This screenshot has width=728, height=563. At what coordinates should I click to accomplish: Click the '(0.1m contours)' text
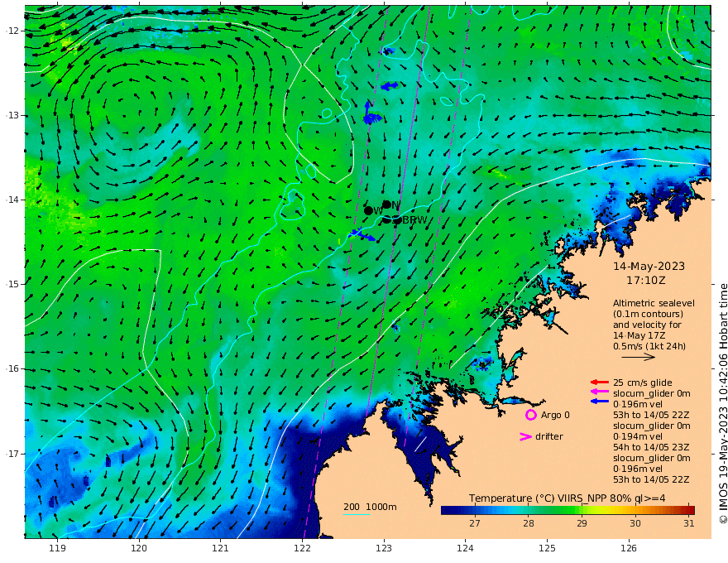coord(648,314)
